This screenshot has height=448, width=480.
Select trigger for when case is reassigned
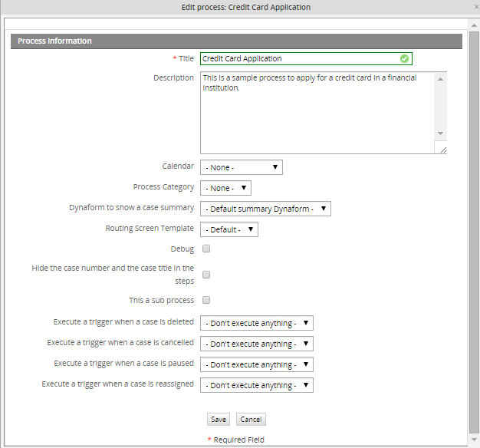[x=256, y=385]
